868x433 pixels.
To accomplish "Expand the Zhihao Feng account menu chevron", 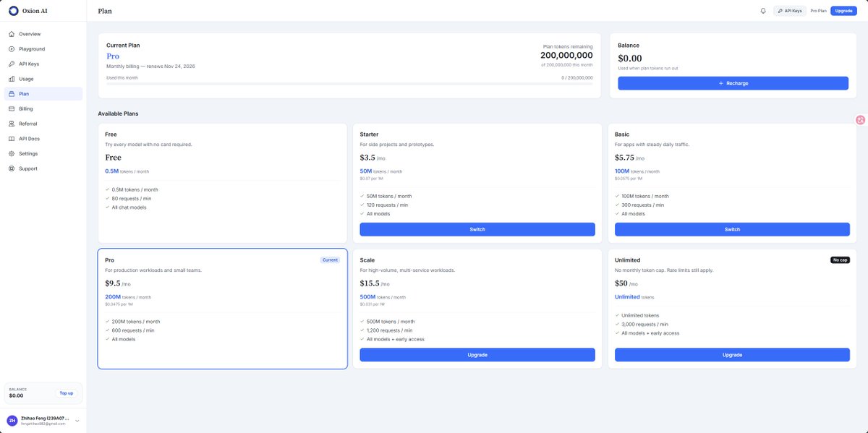I will point(77,420).
